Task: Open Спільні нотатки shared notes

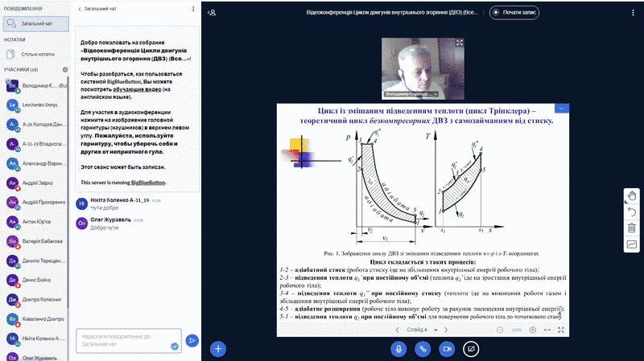Action: coord(36,54)
